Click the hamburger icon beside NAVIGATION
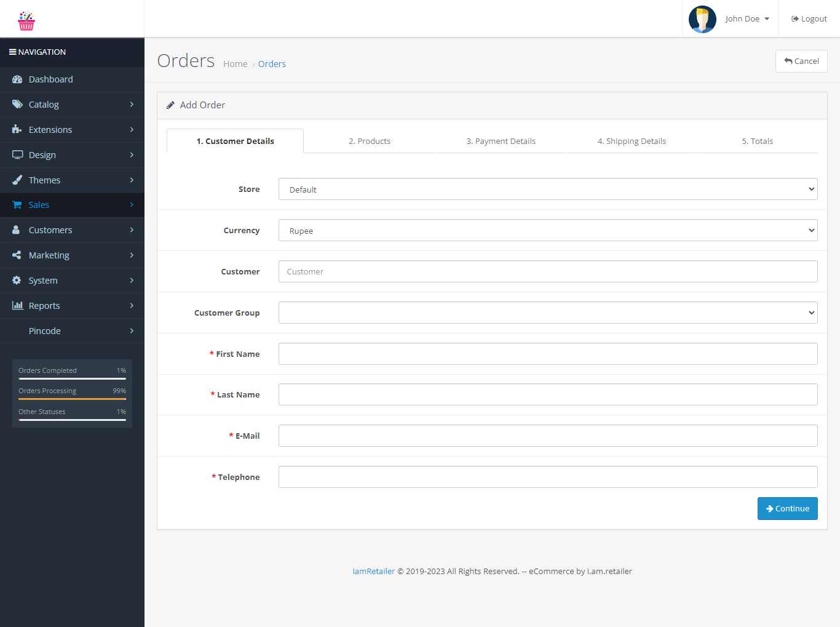 coord(12,52)
